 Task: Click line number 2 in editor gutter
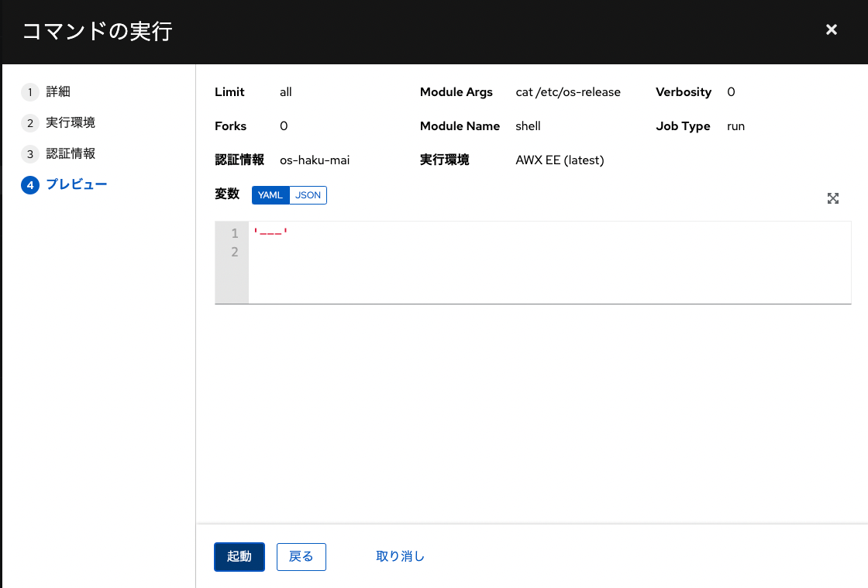click(235, 253)
